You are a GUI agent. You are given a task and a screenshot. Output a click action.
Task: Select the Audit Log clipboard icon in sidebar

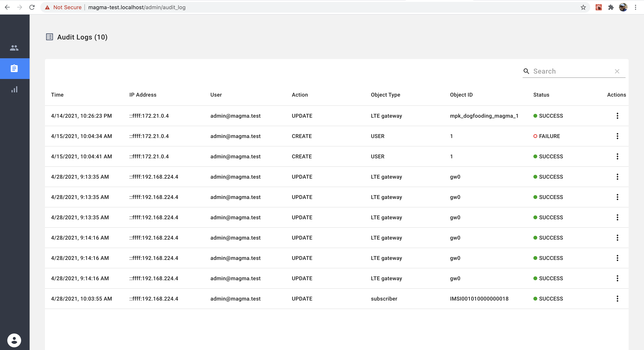click(x=14, y=68)
